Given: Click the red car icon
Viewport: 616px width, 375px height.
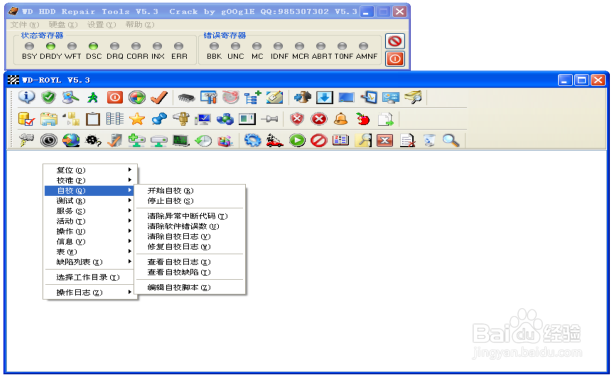Looking at the screenshot, I should click(x=275, y=140).
